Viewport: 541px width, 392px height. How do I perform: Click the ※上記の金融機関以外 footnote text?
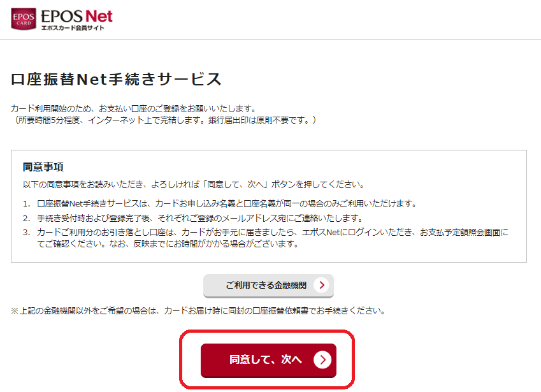198,310
